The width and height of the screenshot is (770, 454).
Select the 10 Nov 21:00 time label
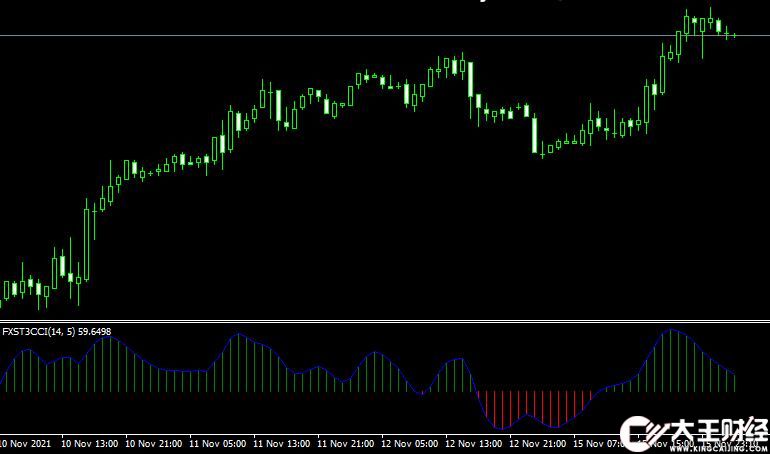click(153, 444)
